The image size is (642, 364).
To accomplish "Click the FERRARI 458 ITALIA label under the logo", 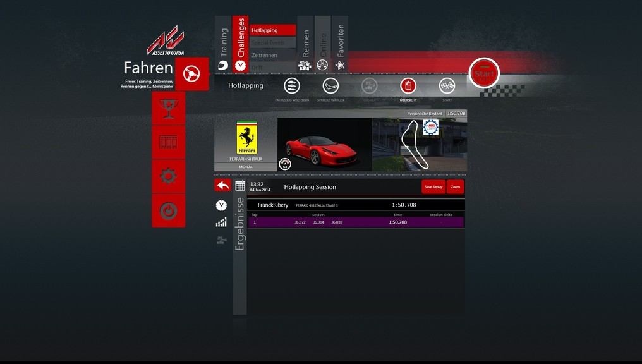I will click(x=246, y=159).
